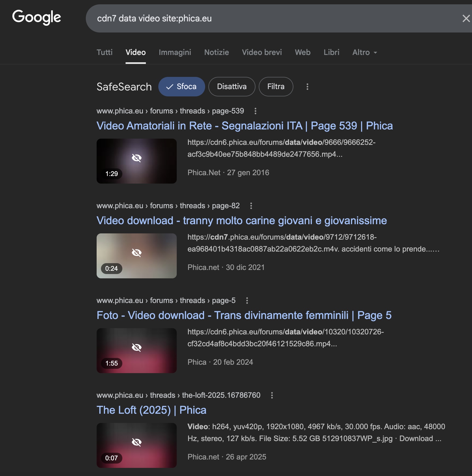
Task: Open the three-dot menu beside the the-loft-2025 result
Action: tap(272, 395)
